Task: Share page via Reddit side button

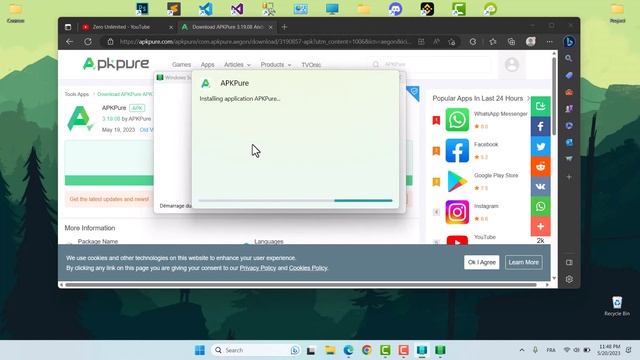Action: [x=540, y=166]
